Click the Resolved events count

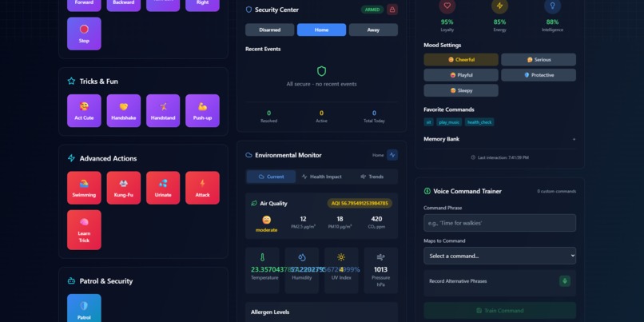(x=269, y=113)
